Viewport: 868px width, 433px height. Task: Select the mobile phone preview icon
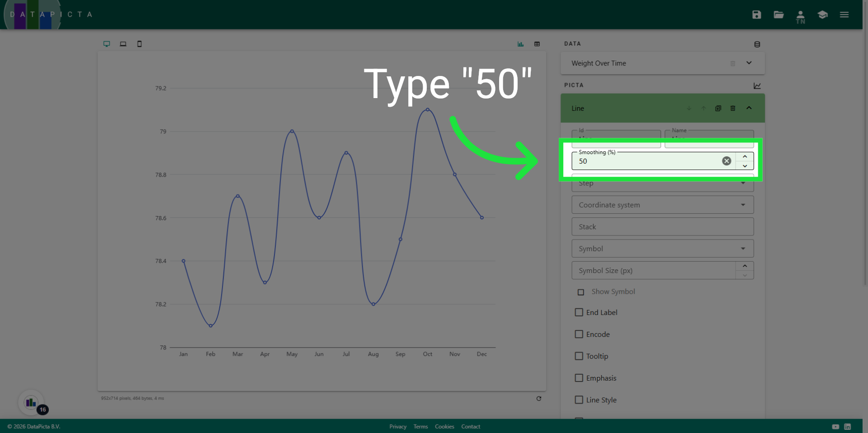(139, 44)
